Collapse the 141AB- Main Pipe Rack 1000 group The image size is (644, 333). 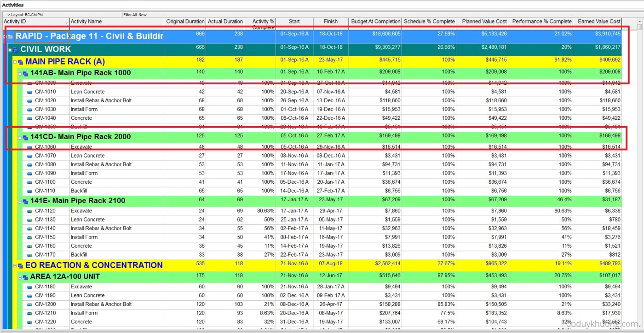[20, 73]
